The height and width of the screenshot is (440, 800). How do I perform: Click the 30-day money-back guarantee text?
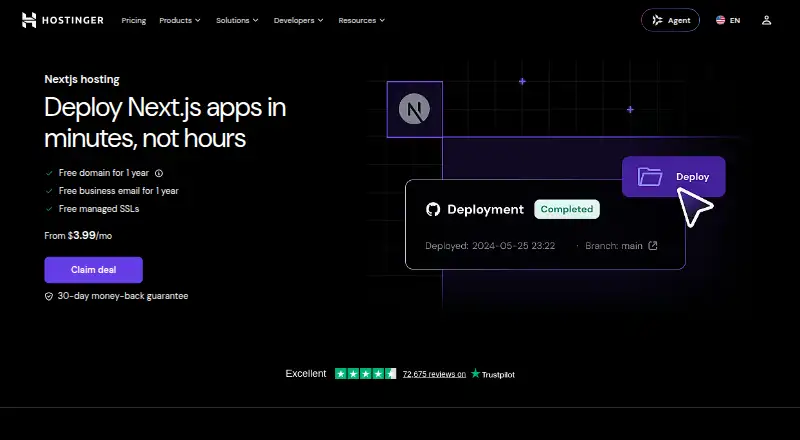coord(122,296)
